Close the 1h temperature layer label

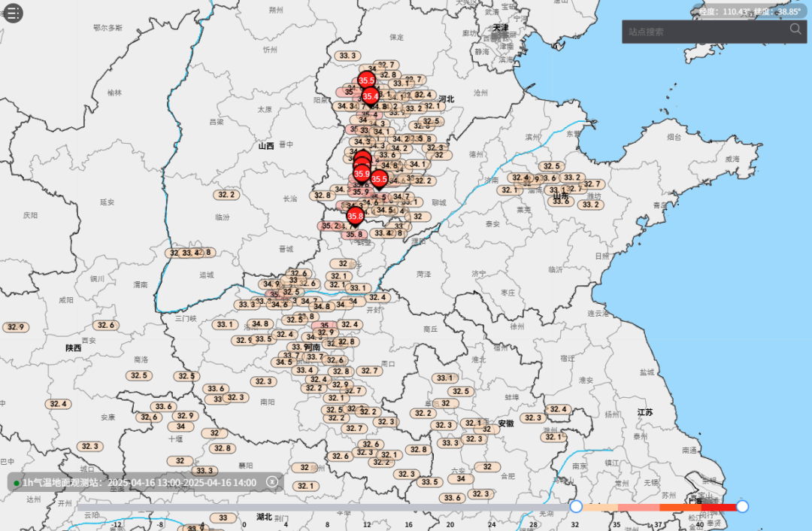pyautogui.click(x=272, y=482)
